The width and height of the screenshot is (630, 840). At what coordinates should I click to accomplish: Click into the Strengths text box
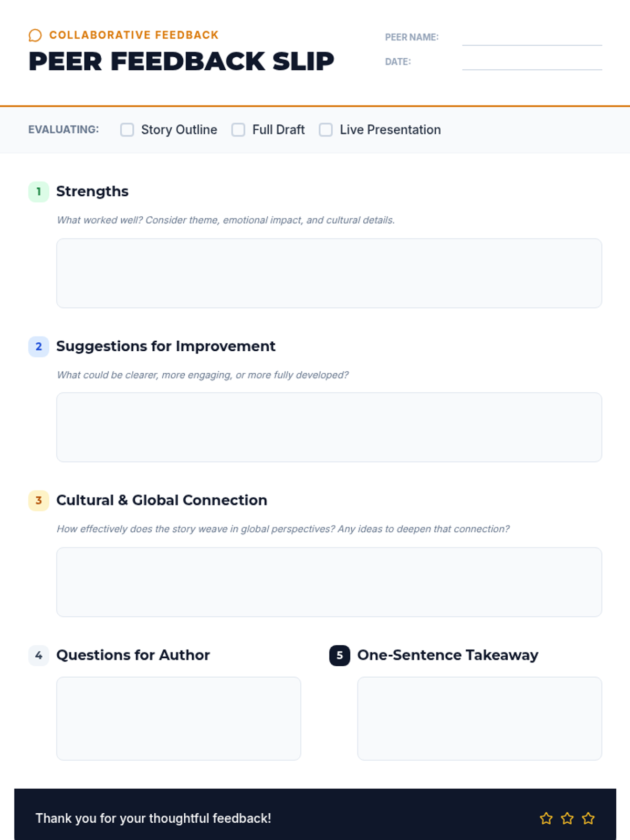pyautogui.click(x=329, y=273)
